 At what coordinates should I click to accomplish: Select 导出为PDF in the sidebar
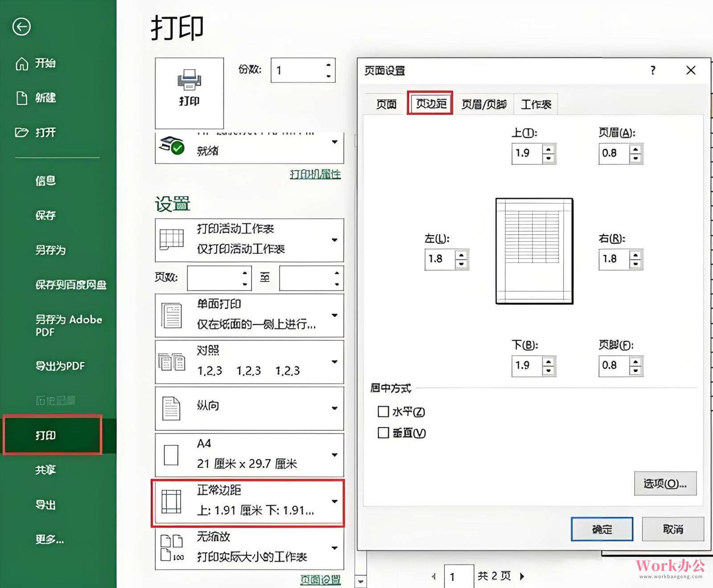coord(60,366)
